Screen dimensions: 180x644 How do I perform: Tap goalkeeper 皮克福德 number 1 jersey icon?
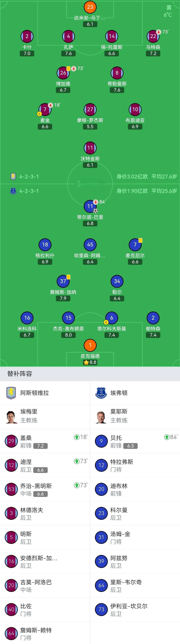click(90, 345)
